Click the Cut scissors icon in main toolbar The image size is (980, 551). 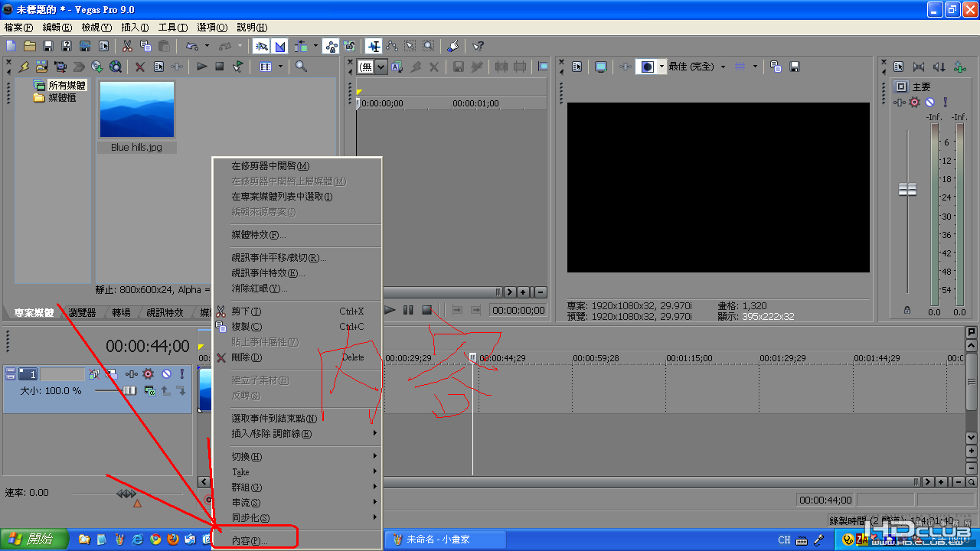[x=127, y=46]
